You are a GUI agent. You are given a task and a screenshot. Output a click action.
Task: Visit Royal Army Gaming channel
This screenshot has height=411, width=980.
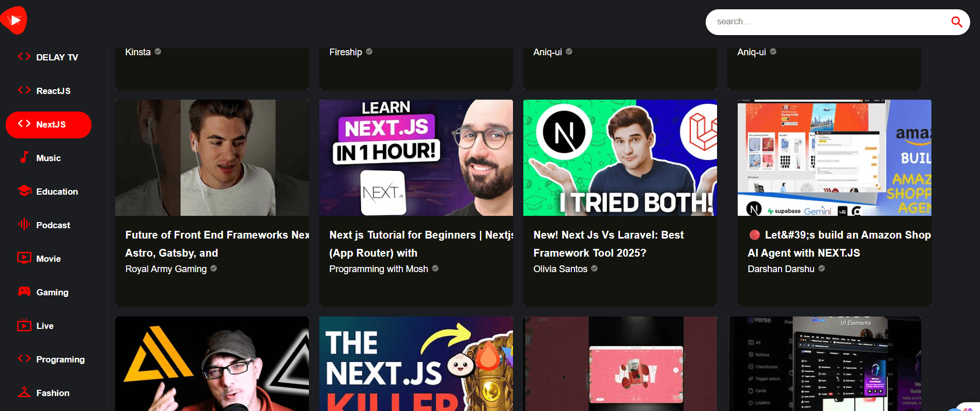[166, 269]
